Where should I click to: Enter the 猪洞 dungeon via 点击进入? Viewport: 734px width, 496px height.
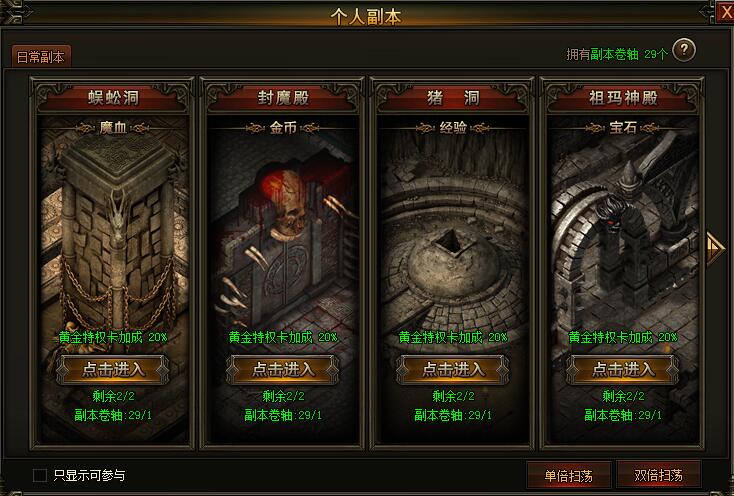pos(453,370)
